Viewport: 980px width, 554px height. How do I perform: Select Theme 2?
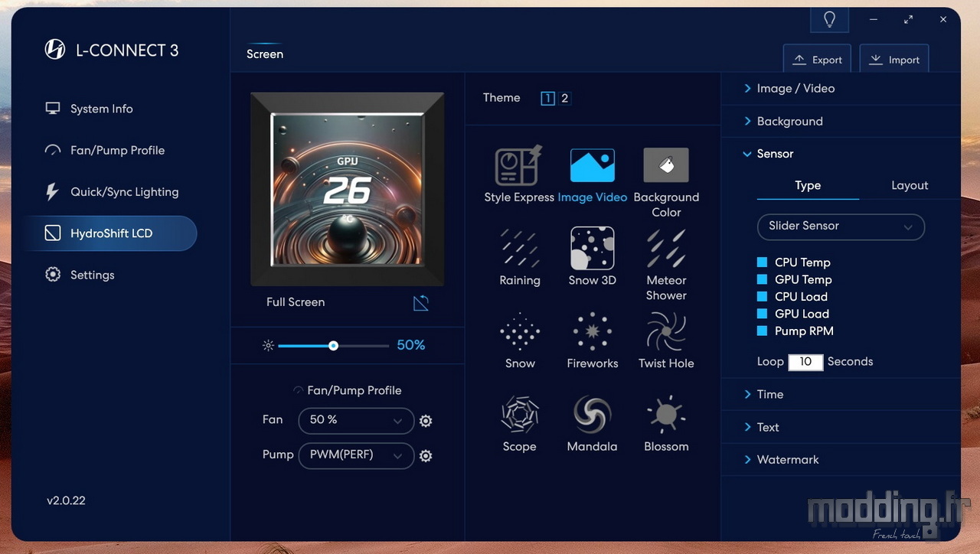click(x=565, y=98)
